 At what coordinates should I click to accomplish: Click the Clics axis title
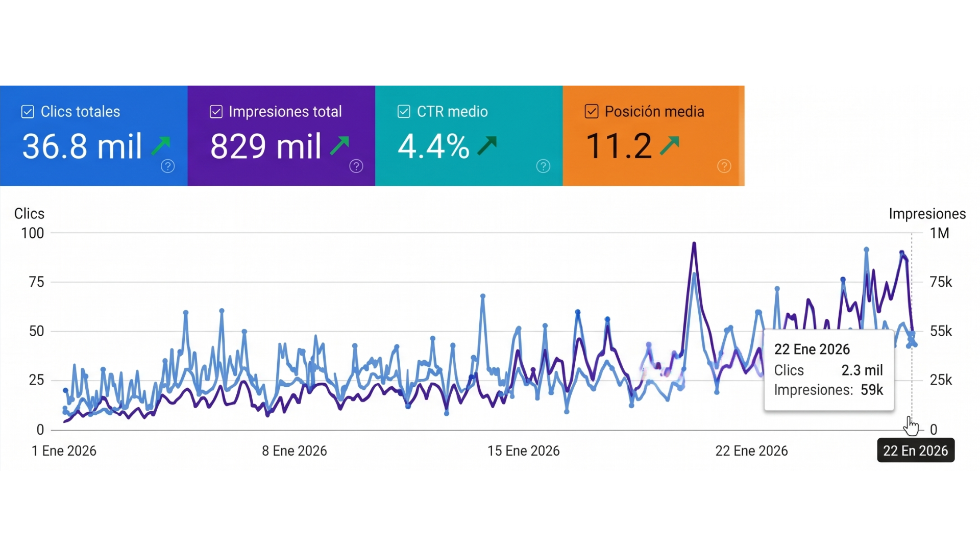tap(29, 214)
